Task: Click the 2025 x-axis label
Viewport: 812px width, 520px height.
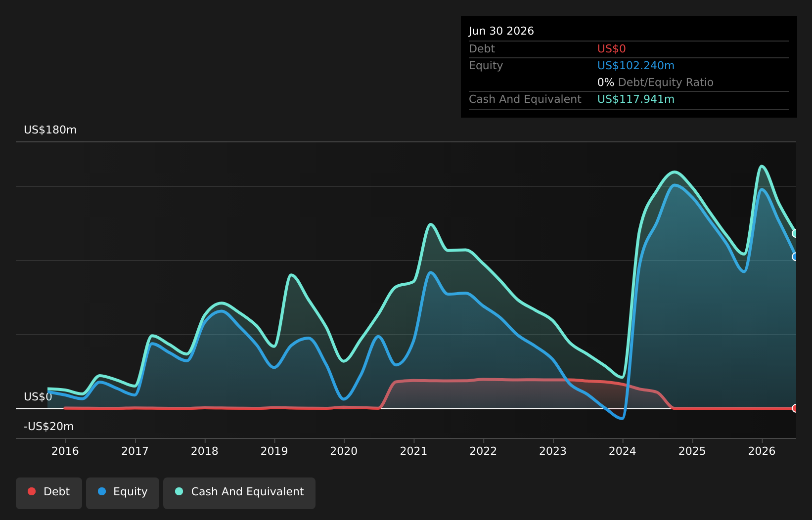Action: tap(692, 451)
